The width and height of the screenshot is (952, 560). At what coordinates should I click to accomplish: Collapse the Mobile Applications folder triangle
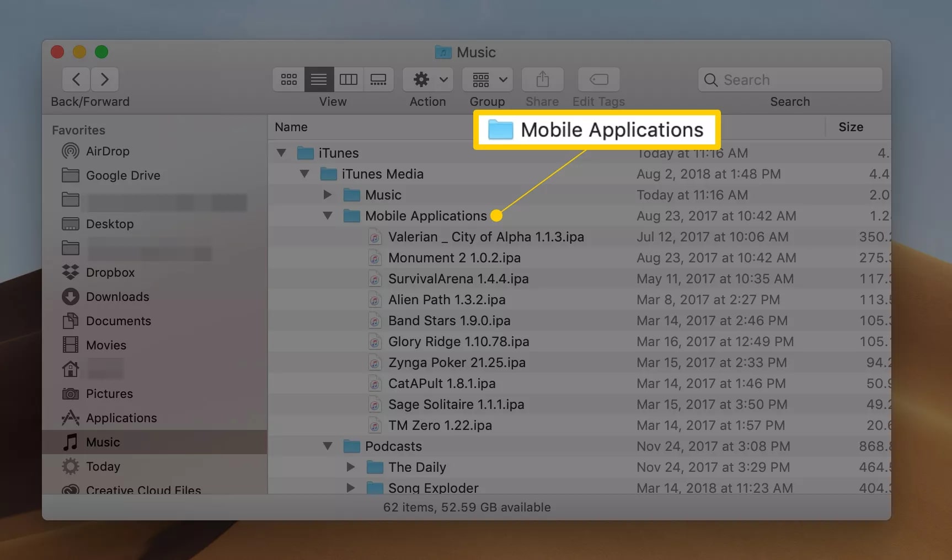(328, 216)
